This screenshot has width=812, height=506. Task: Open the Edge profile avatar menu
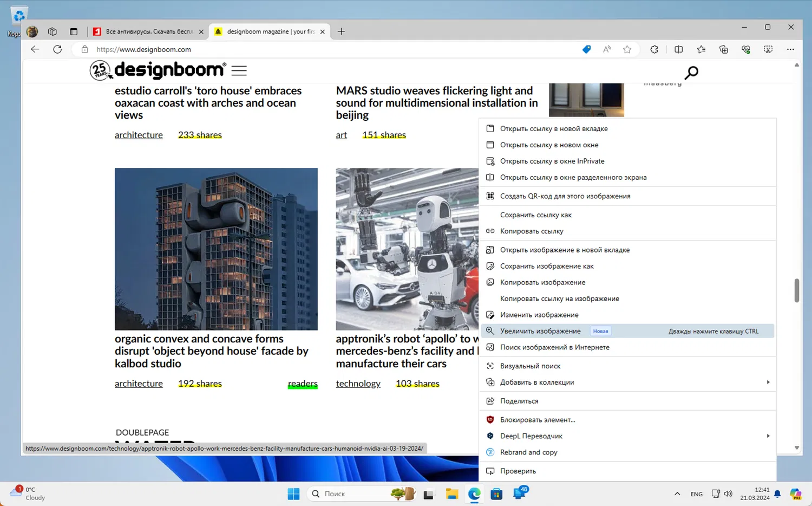(32, 31)
